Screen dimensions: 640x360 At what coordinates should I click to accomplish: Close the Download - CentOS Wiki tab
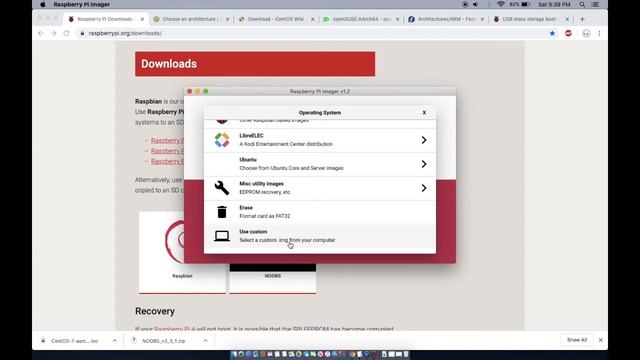[x=313, y=19]
